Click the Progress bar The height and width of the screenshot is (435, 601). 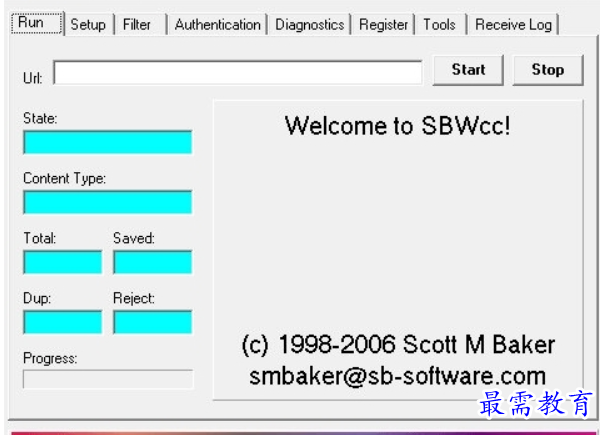point(108,379)
